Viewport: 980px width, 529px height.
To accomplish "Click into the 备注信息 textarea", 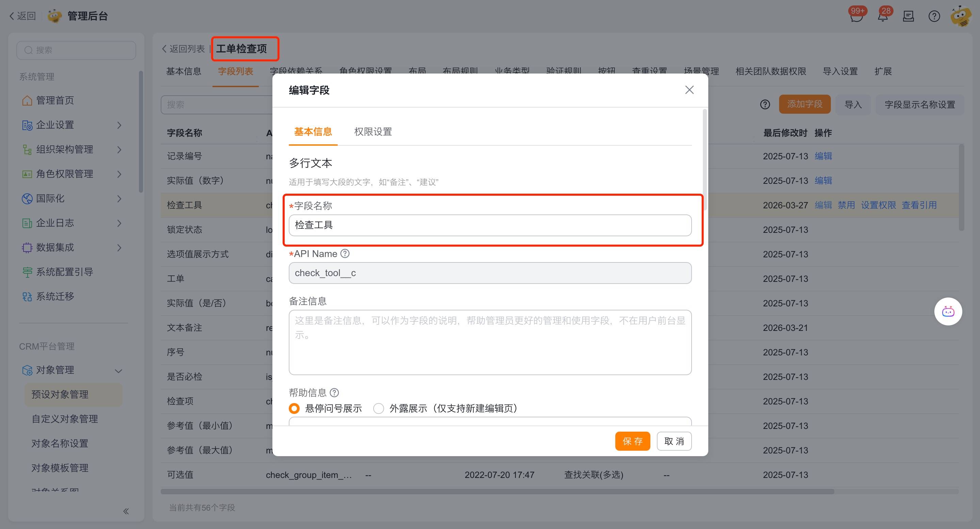I will (x=490, y=342).
